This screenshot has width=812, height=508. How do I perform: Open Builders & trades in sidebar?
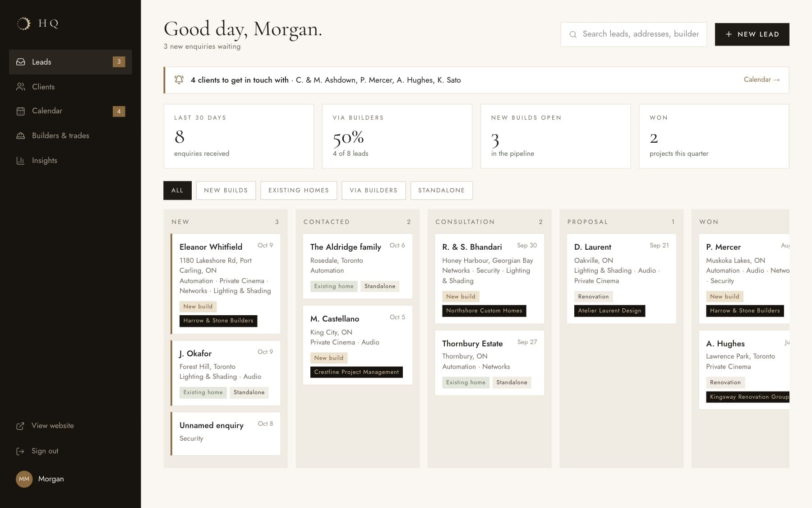[x=70, y=135]
